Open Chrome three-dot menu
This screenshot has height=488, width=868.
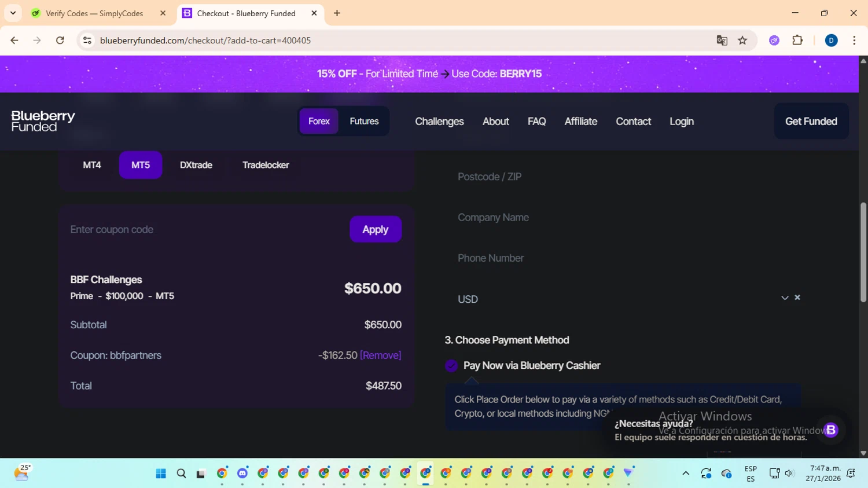tap(854, 41)
